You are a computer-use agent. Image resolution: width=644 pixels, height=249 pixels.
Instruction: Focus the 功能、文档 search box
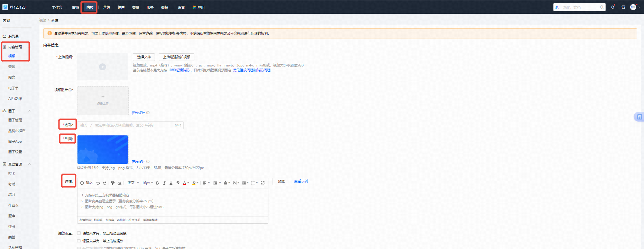579,7
